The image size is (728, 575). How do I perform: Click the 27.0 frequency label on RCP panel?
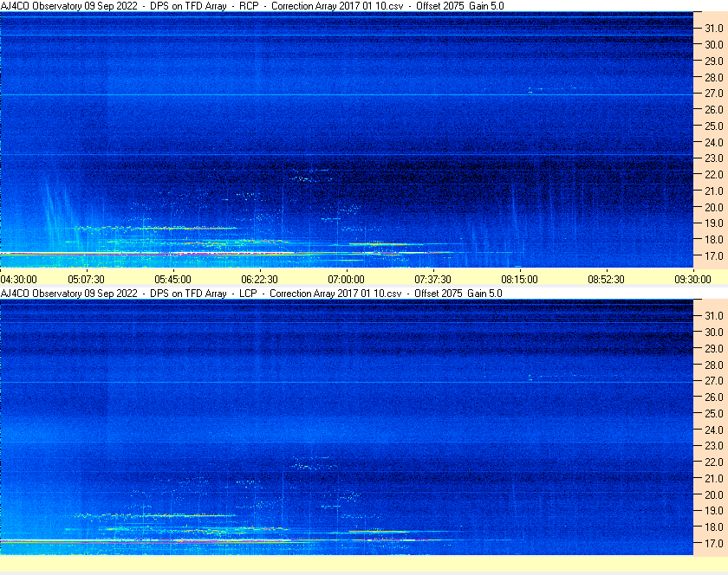pos(714,94)
